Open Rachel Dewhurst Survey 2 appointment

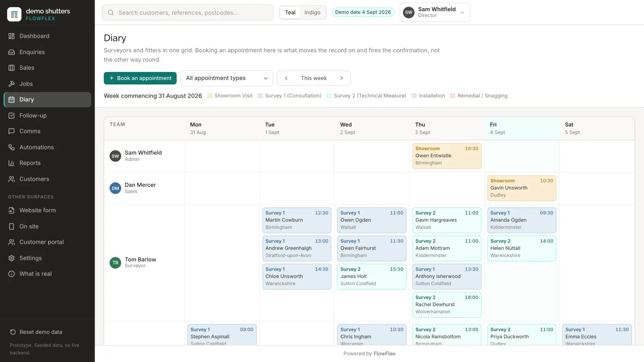point(447,305)
